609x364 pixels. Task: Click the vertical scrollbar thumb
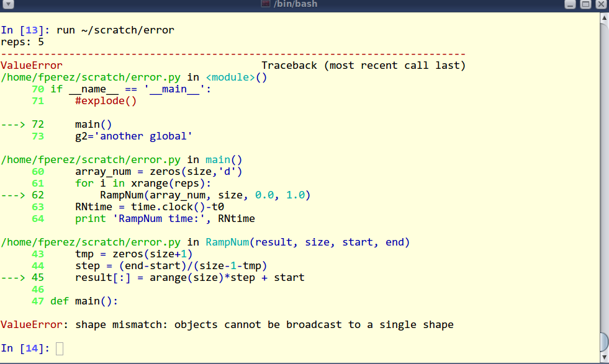click(604, 341)
